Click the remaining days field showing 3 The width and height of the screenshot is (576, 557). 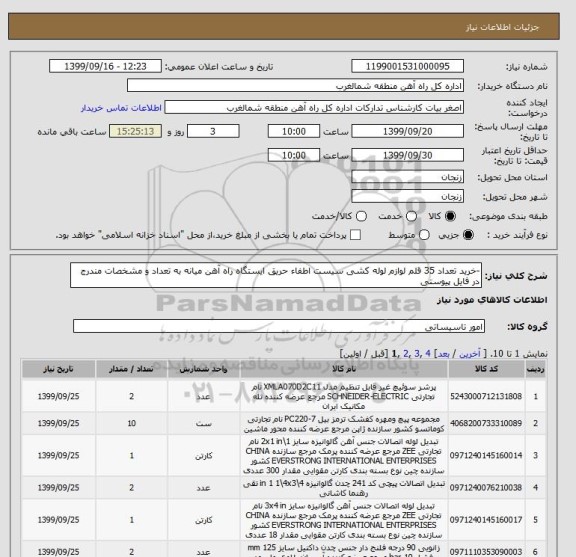(213, 131)
